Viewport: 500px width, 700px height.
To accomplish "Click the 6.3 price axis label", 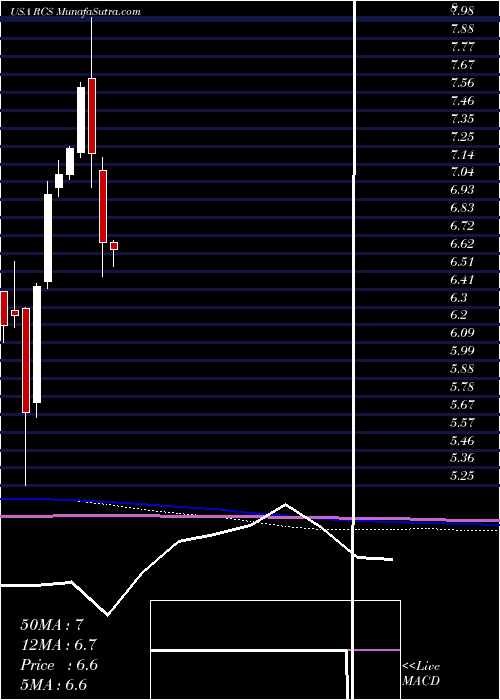I will click(459, 297).
